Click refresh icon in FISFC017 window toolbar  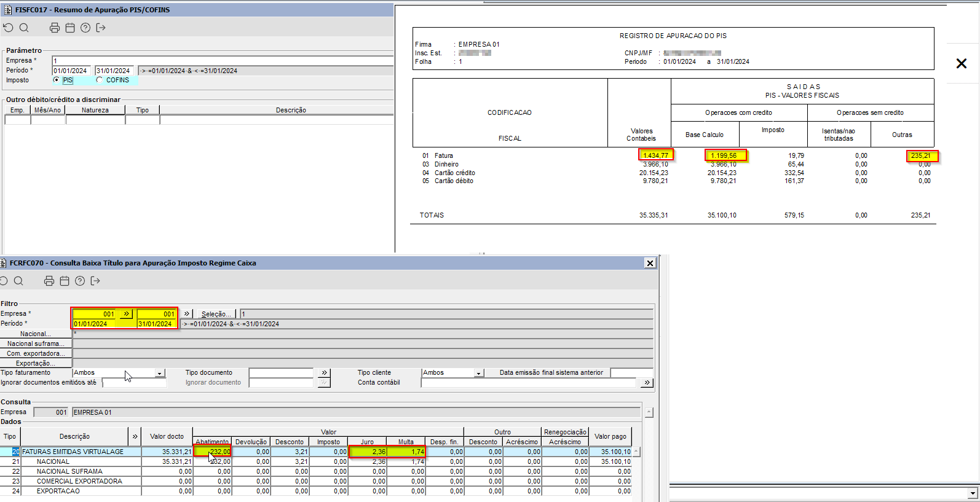8,28
